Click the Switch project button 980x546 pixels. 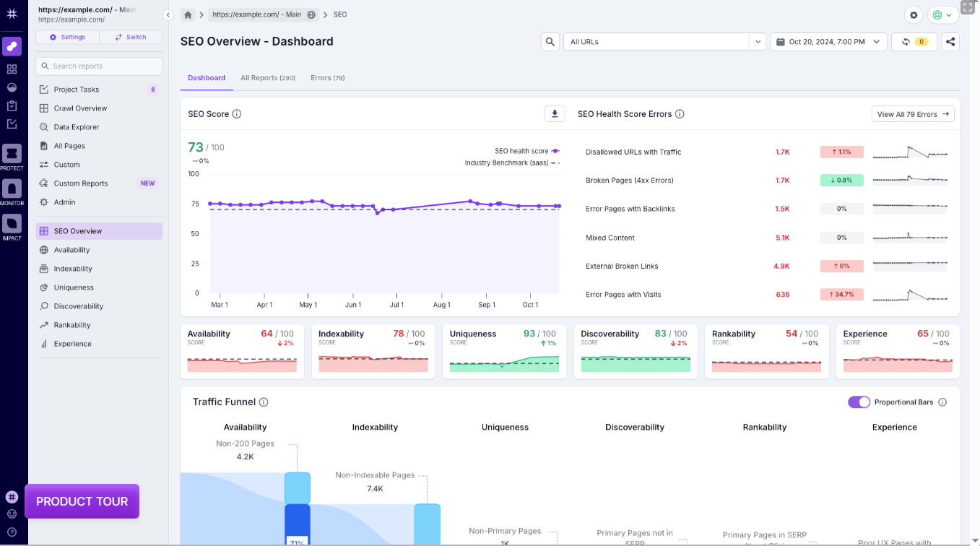(131, 37)
